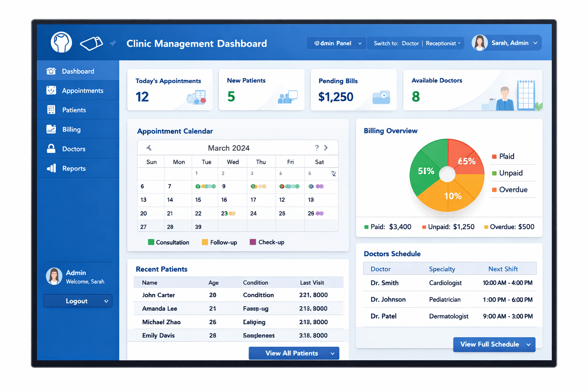This screenshot has width=588, height=392.
Task: Select the Dashboard icon in the sidebar
Action: point(51,71)
